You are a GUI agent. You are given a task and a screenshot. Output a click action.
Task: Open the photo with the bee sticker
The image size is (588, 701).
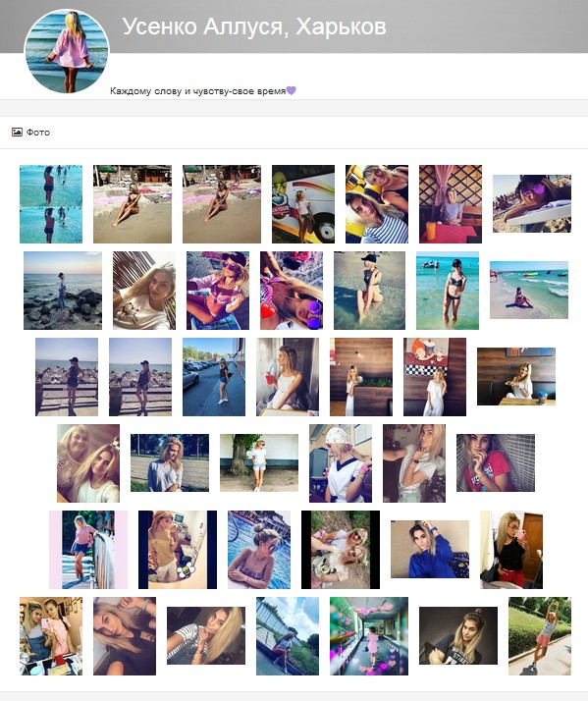pos(178,550)
